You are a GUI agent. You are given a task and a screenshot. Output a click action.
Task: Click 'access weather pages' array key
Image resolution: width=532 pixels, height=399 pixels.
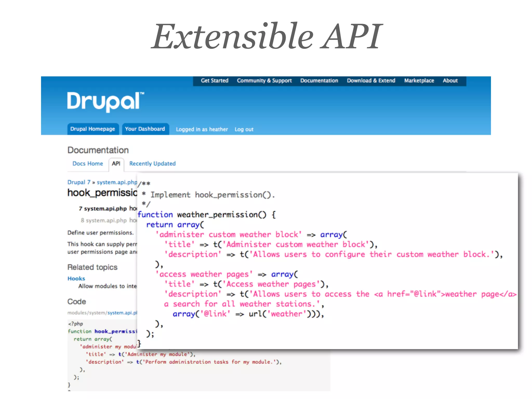pos(204,274)
